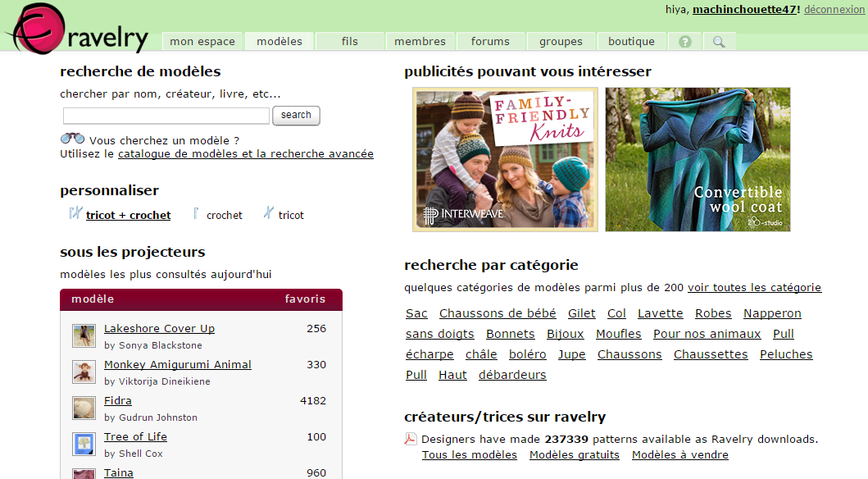
Task: Click the Convertible wool coat ad
Action: 698,159
